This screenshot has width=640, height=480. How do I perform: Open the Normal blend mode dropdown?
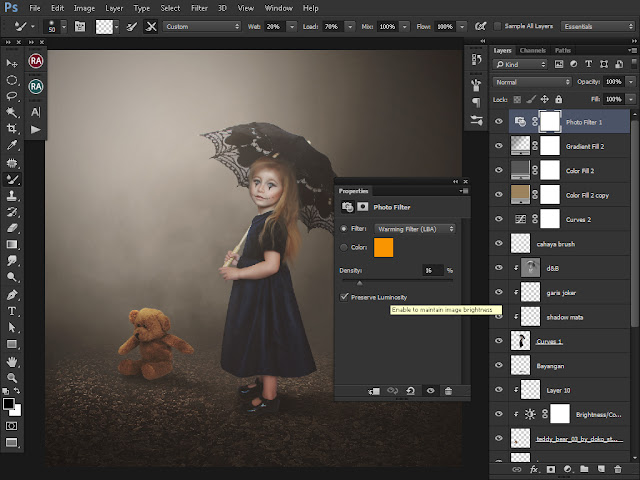coord(531,82)
